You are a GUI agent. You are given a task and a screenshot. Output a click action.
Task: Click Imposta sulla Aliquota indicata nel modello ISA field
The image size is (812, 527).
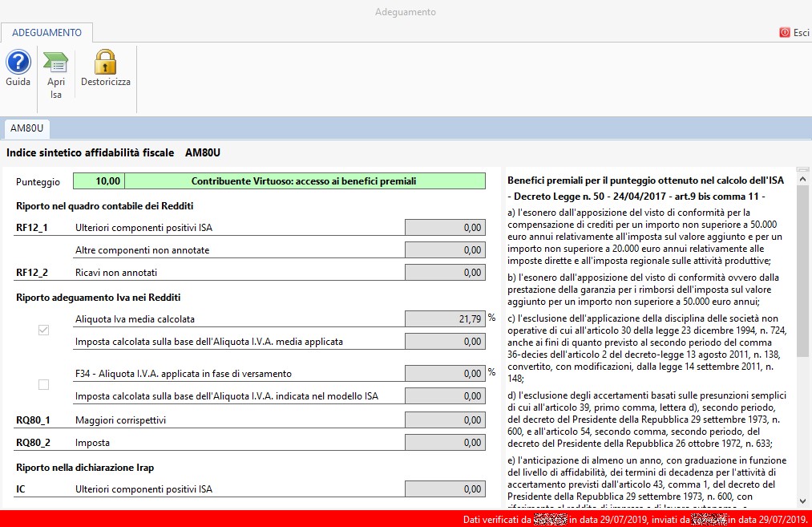445,396
